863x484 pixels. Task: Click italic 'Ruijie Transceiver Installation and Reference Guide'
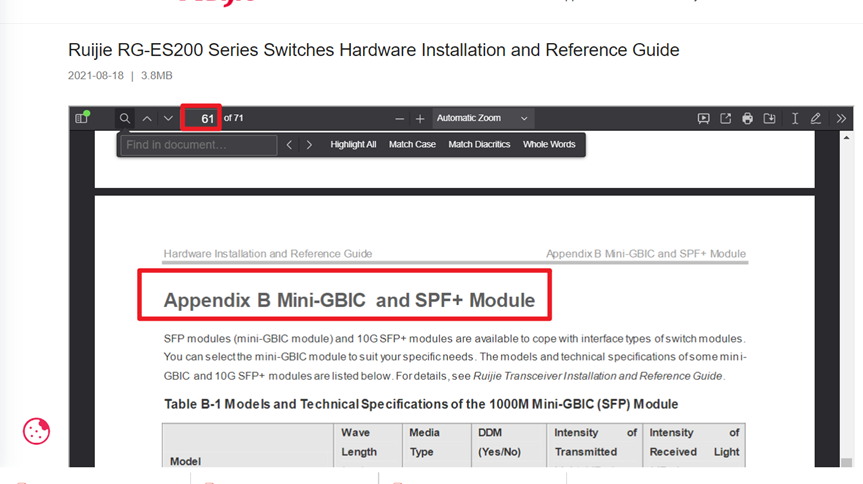598,376
